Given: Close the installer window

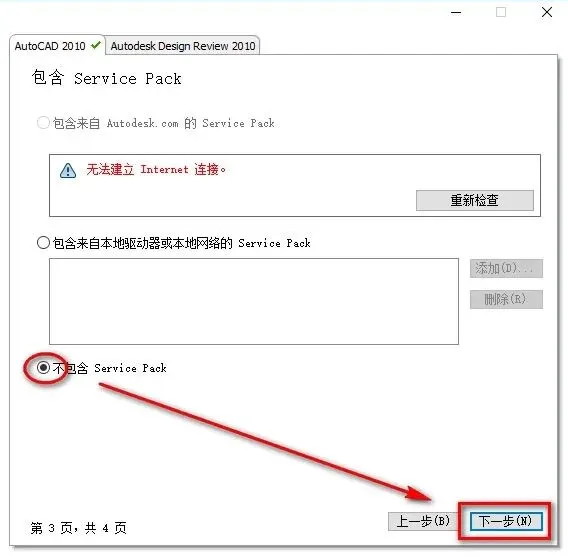Looking at the screenshot, I should pyautogui.click(x=547, y=12).
